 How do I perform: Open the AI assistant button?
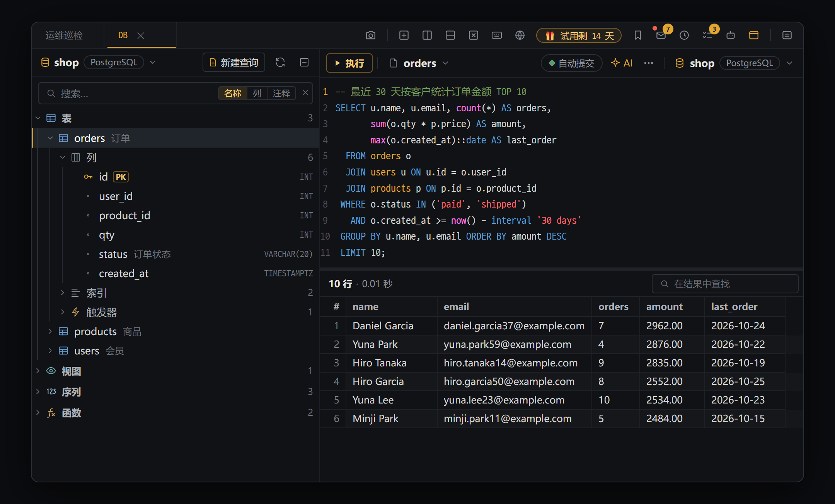622,63
